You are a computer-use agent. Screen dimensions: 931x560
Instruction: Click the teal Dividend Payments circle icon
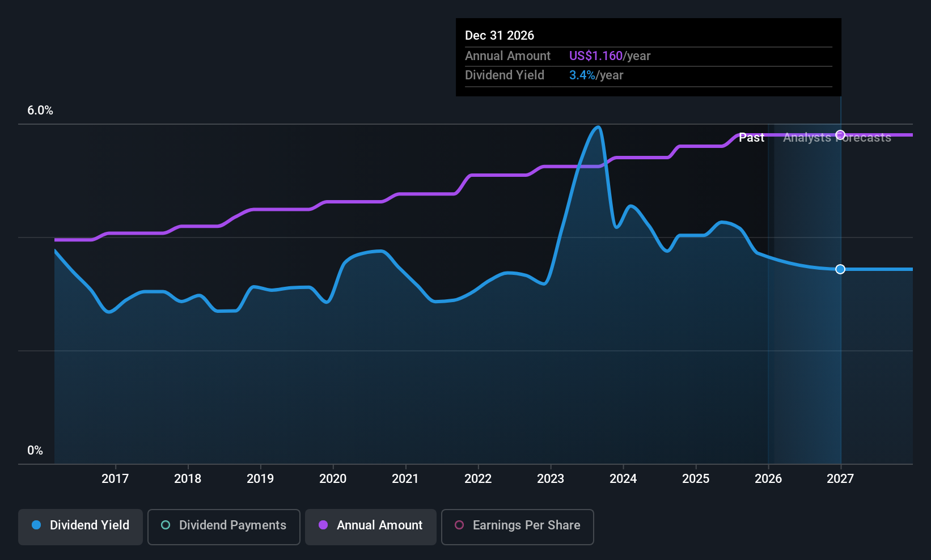click(x=166, y=525)
